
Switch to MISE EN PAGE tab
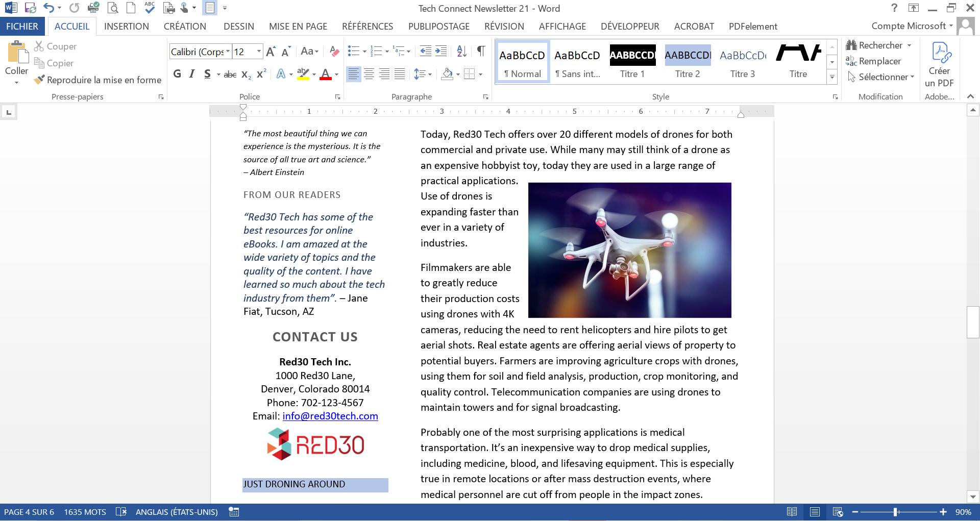click(x=298, y=27)
